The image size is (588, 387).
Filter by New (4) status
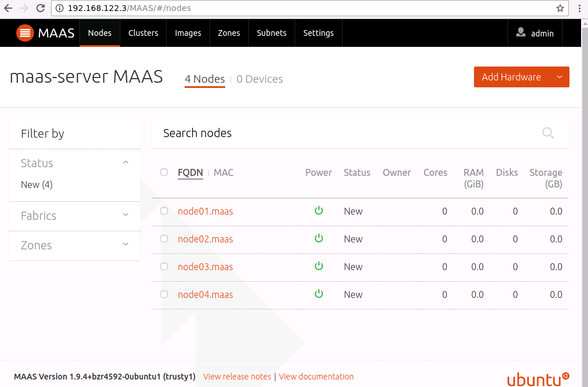[x=37, y=185]
